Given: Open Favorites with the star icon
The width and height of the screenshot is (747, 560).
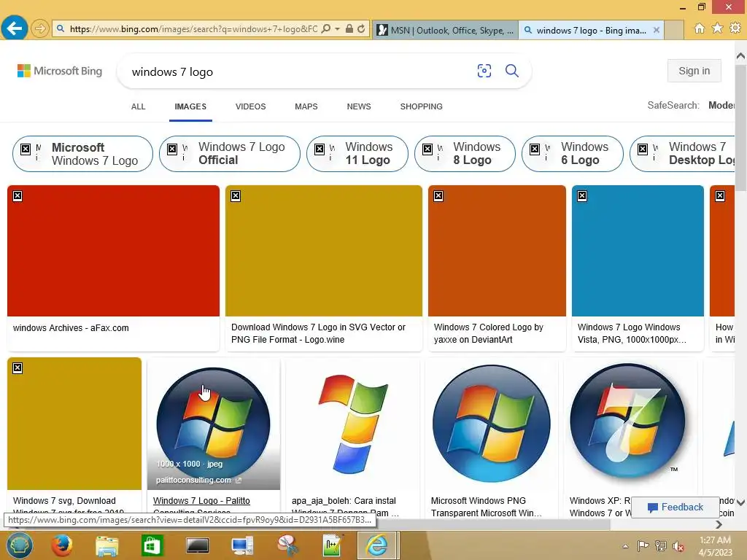Looking at the screenshot, I should (x=717, y=28).
